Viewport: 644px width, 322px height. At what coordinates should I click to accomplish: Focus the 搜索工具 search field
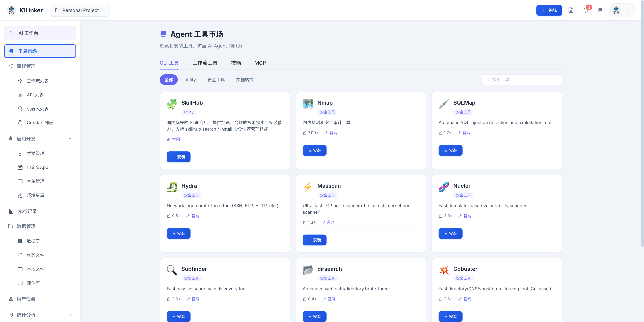pyautogui.click(x=522, y=80)
